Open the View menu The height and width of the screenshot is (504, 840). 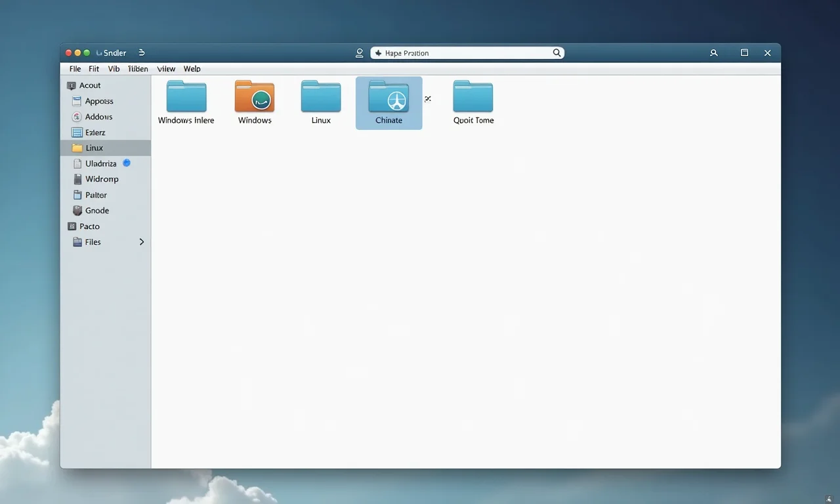click(165, 68)
